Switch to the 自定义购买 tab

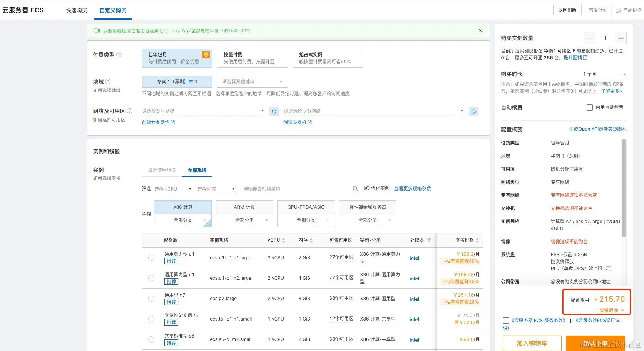(x=113, y=10)
